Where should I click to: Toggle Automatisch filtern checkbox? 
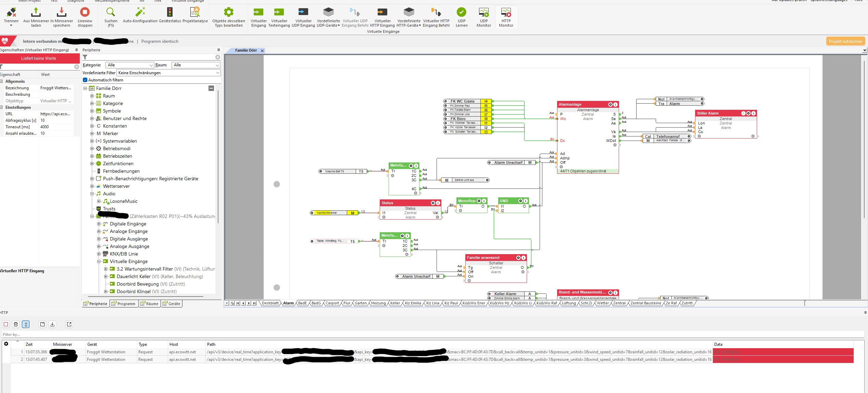pos(85,80)
